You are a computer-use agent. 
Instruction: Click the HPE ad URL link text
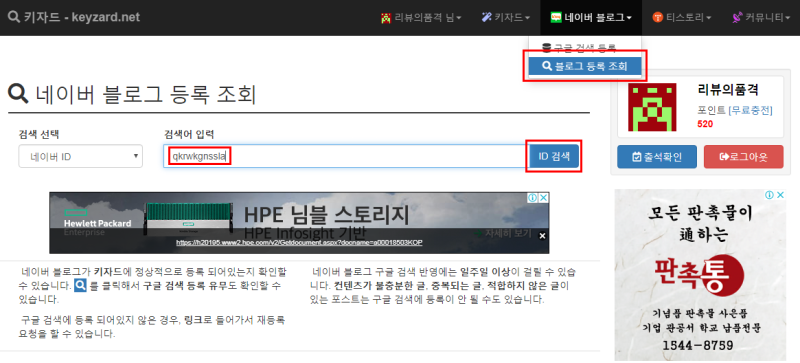pos(299,243)
